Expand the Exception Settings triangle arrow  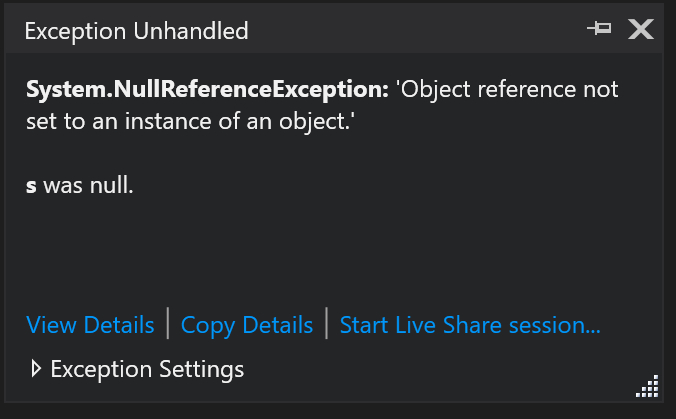pos(36,369)
